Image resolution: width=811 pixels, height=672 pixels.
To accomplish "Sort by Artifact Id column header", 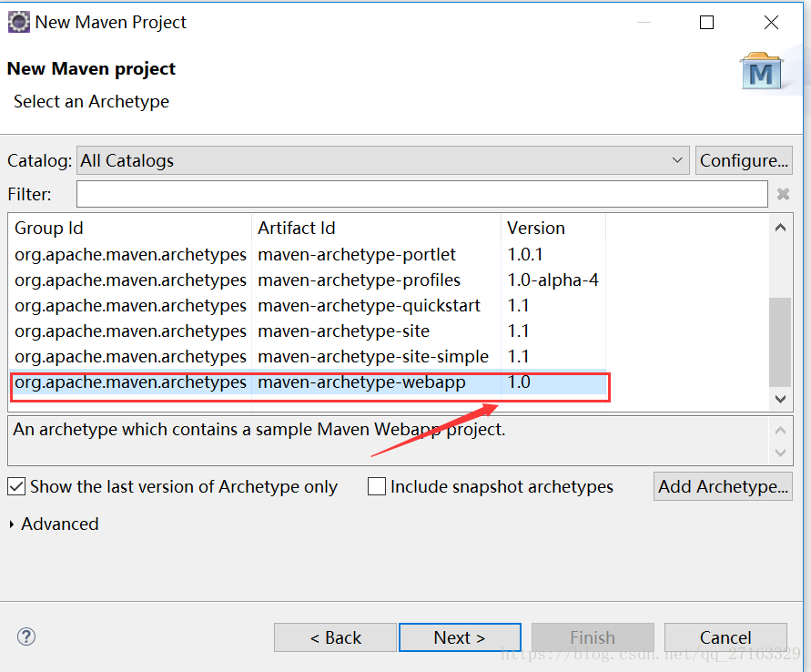I will 377,228.
